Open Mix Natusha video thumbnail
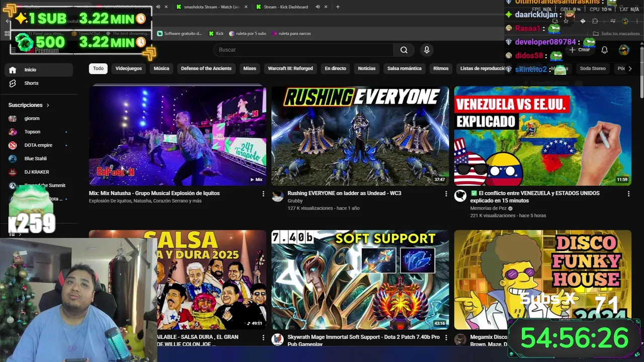This screenshot has height=362, width=644. click(x=178, y=136)
